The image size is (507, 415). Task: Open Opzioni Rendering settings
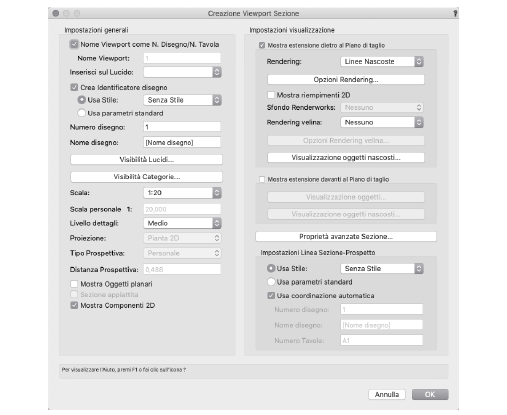[x=346, y=80]
